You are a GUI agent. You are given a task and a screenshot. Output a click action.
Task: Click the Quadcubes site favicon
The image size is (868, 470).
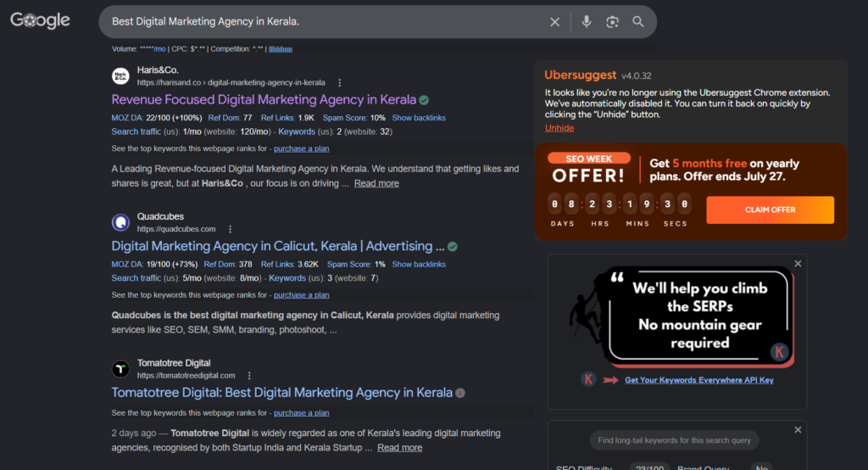[120, 222]
